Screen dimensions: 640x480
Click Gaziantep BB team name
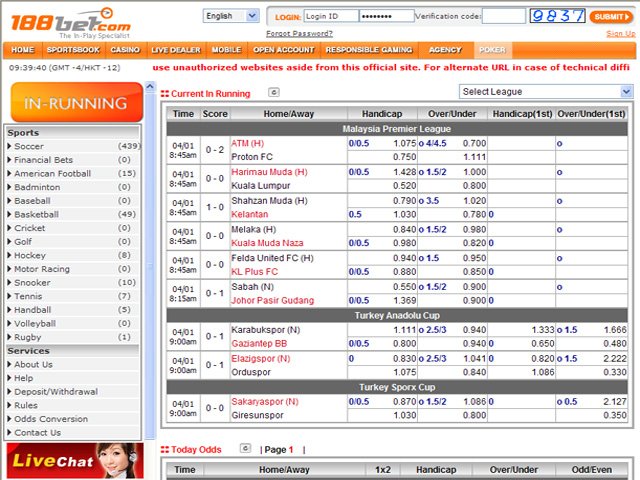259,344
